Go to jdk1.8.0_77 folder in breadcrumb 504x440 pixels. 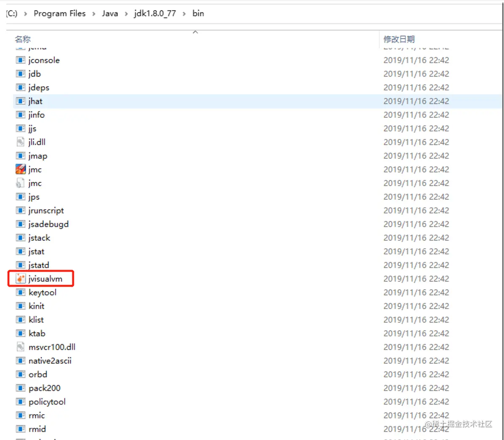(x=155, y=13)
